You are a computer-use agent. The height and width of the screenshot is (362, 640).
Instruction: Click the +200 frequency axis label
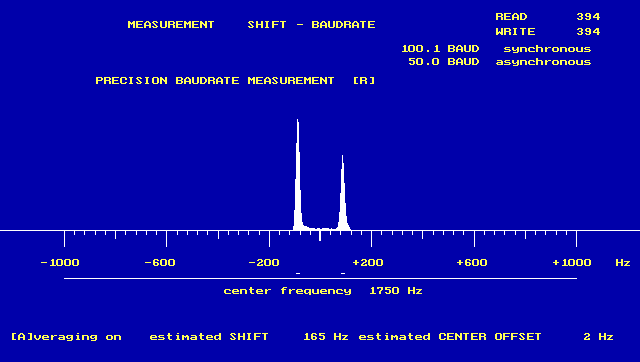(x=368, y=262)
